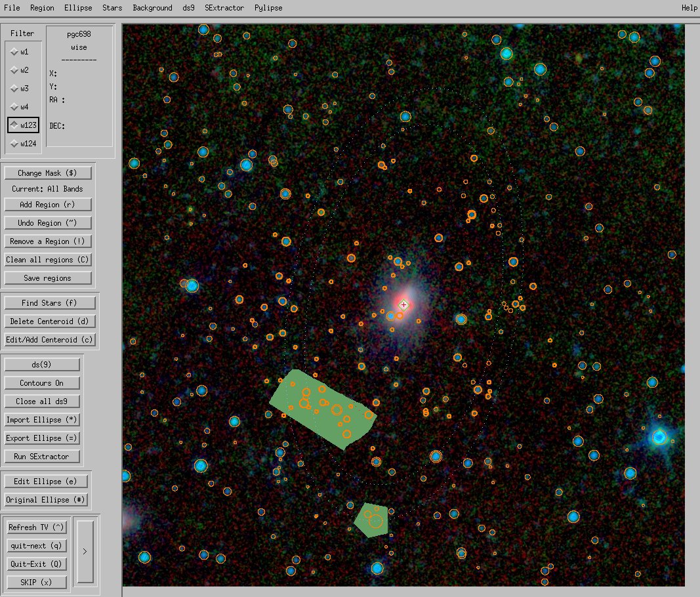
Task: Click Refresh TV (^) button
Action: coord(37,527)
